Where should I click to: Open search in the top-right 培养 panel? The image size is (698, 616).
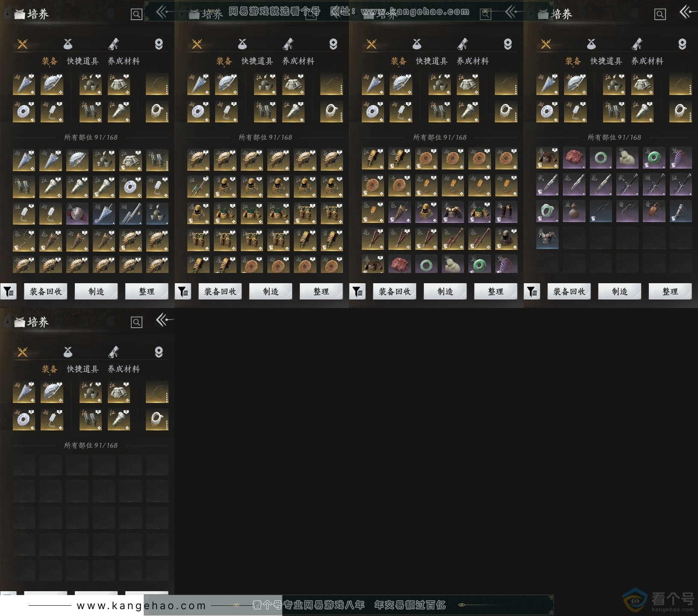660,15
